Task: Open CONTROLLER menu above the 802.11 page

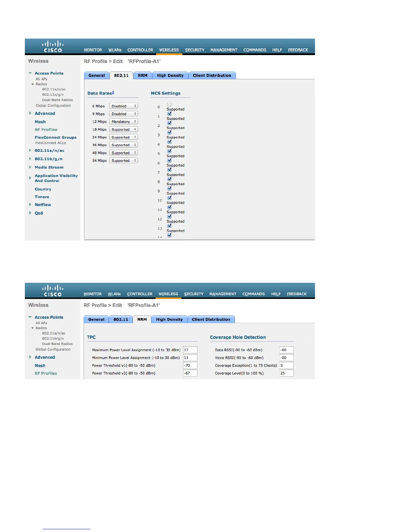Action: click(140, 50)
